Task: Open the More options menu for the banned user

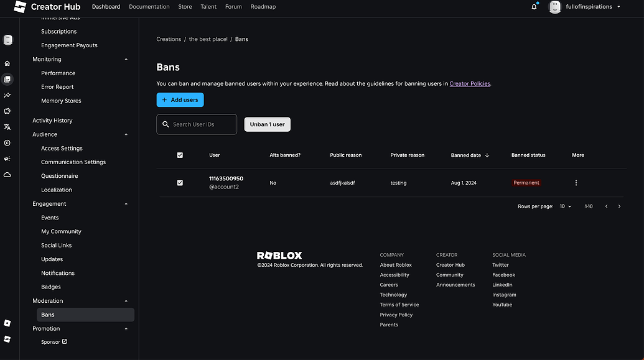Action: point(576,182)
